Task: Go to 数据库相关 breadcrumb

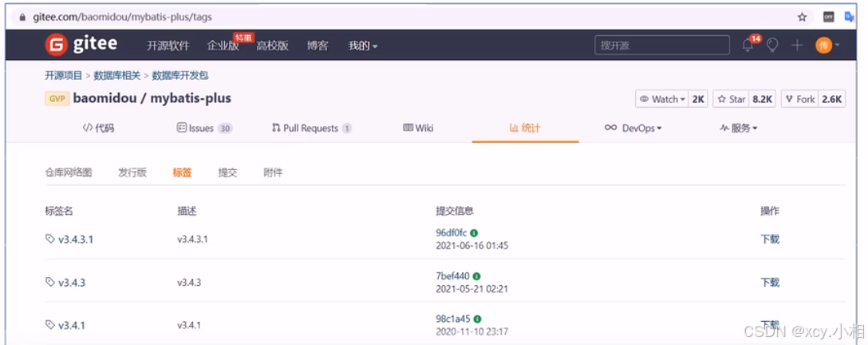Action: pyautogui.click(x=117, y=75)
